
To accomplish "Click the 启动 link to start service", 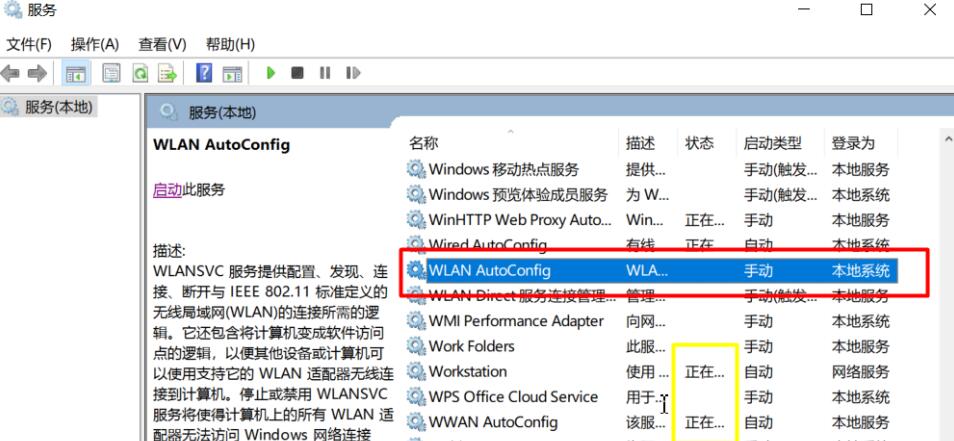I will coord(167,189).
